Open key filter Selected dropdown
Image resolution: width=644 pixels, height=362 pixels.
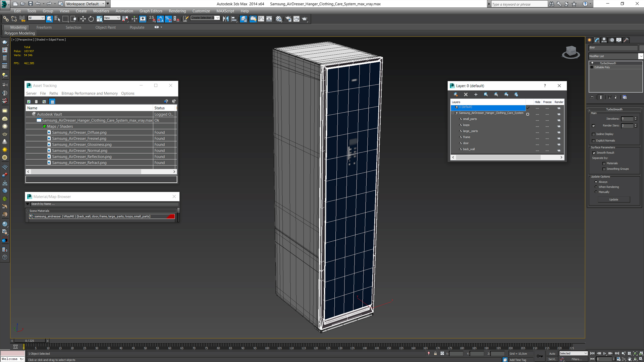(573, 354)
